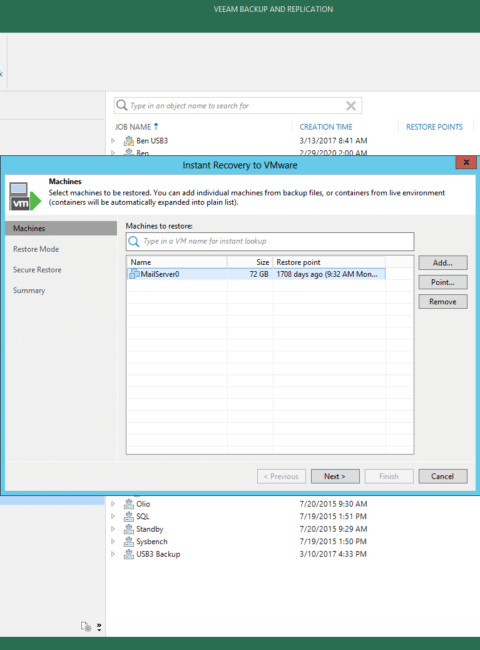
Task: Sort backups by CREATION TIME column
Action: (326, 127)
